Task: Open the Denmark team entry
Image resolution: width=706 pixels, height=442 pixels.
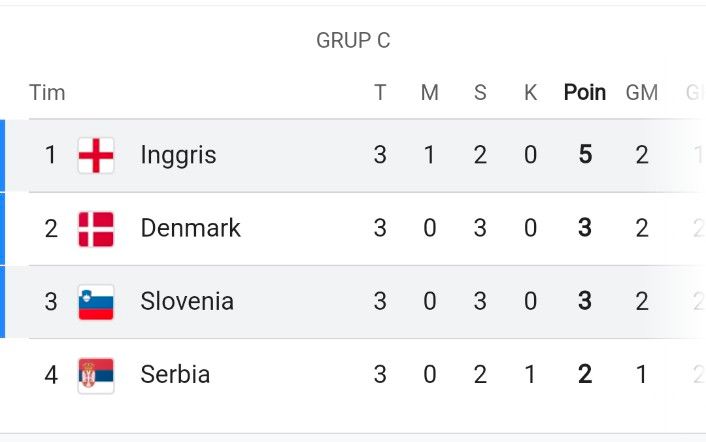Action: [x=190, y=228]
